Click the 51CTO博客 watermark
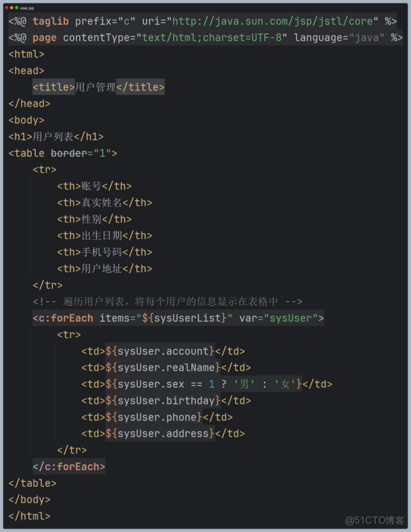This screenshot has height=532, width=411. pyautogui.click(x=375, y=520)
